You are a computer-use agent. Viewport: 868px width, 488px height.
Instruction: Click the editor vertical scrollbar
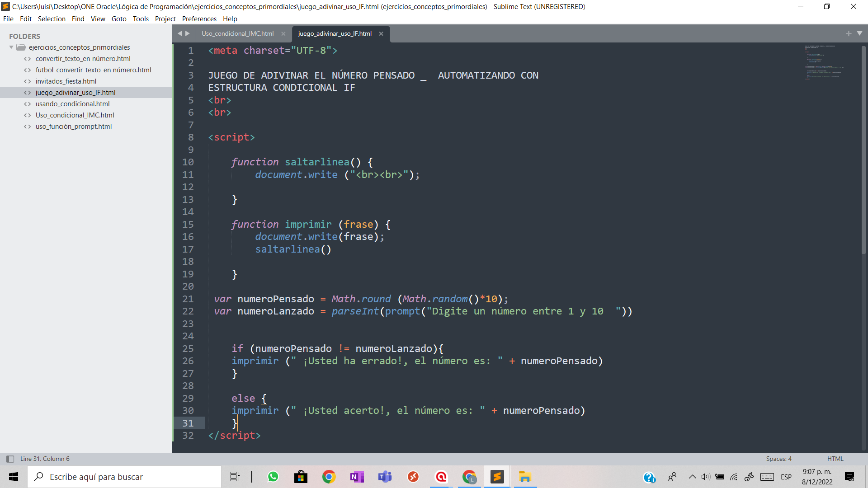[x=863, y=149]
